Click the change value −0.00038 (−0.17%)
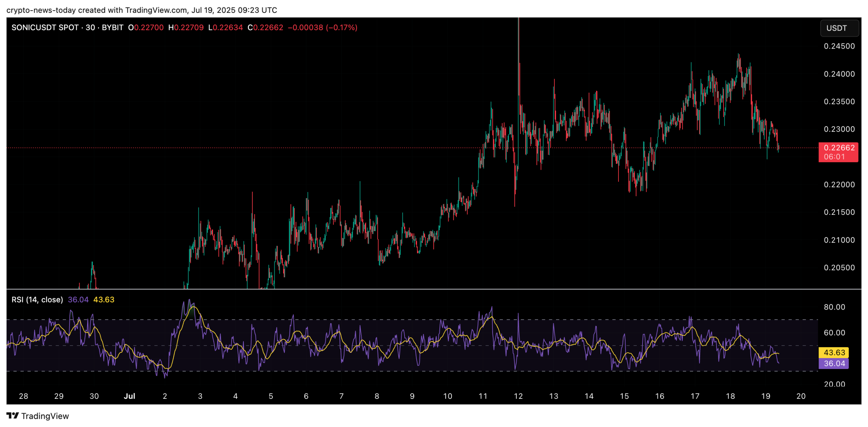868x427 pixels. 322,27
